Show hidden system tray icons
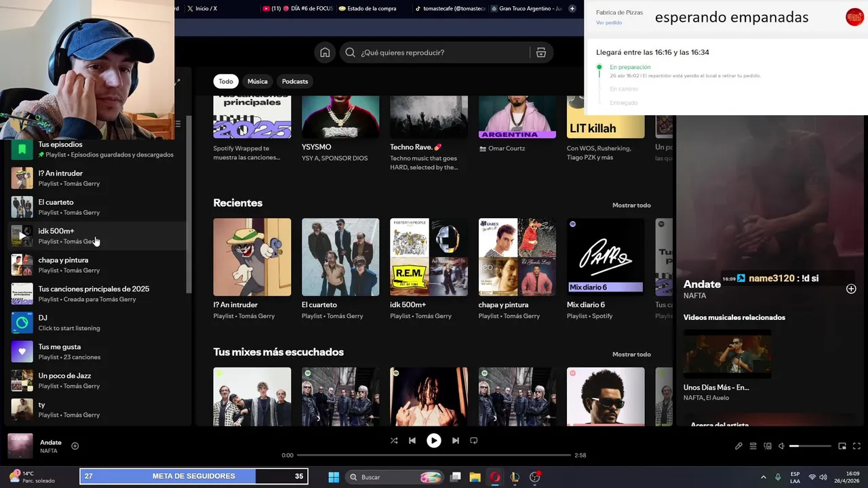The width and height of the screenshot is (868, 488). pos(763,477)
